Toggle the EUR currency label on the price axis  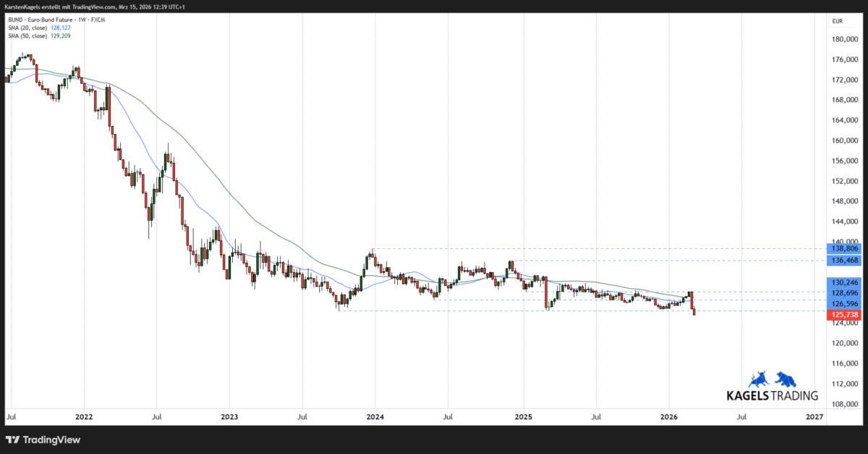(837, 21)
